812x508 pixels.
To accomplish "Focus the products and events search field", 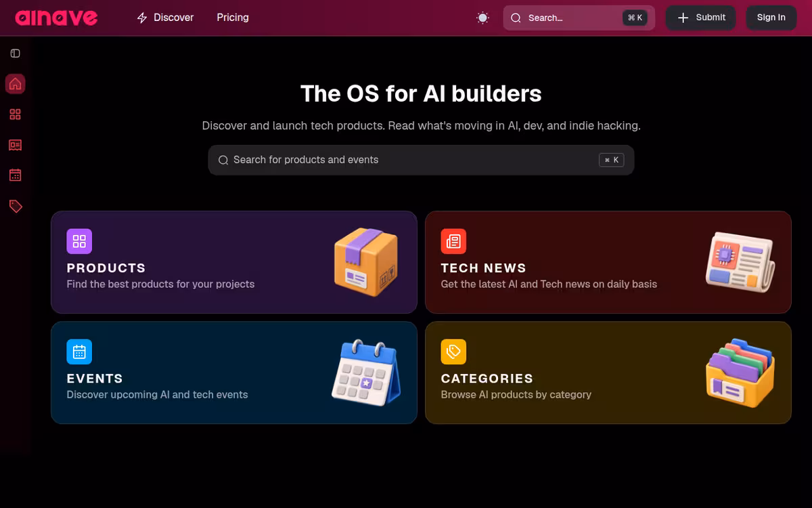I will click(x=421, y=160).
